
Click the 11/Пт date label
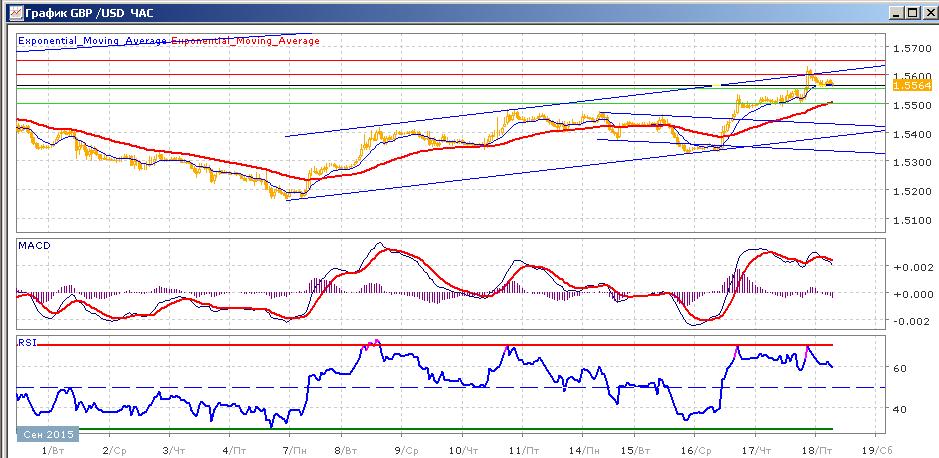525,450
